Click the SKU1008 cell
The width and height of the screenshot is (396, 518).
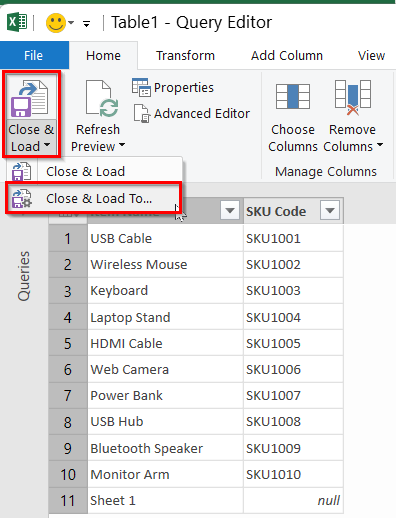[293, 422]
